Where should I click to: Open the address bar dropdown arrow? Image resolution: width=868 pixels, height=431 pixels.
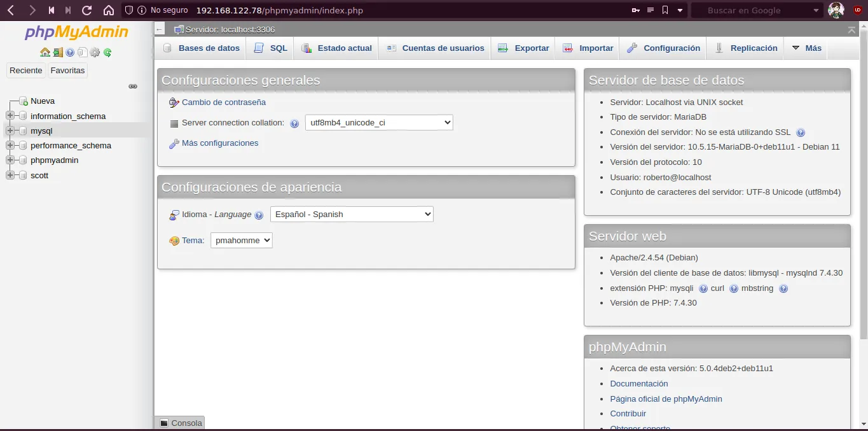click(x=680, y=10)
